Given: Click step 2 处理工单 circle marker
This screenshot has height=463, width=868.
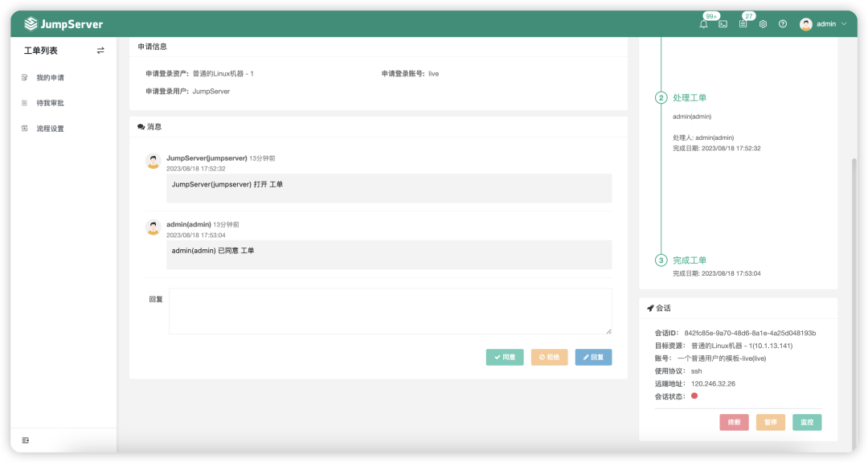Looking at the screenshot, I should [x=661, y=97].
